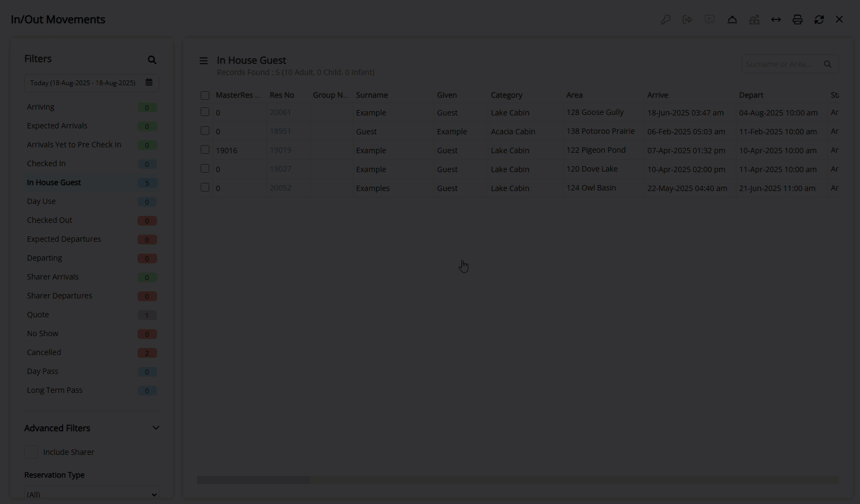Select the Quote filter

[x=92, y=315]
